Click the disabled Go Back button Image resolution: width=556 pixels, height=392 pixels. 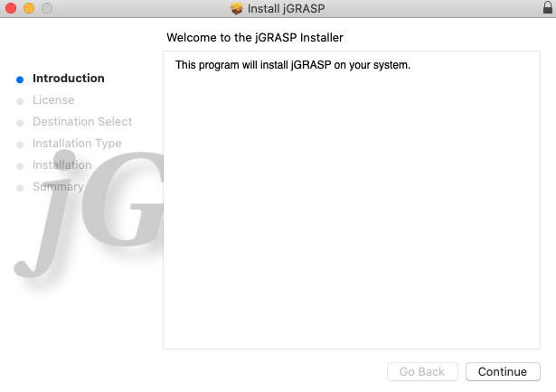pos(422,371)
